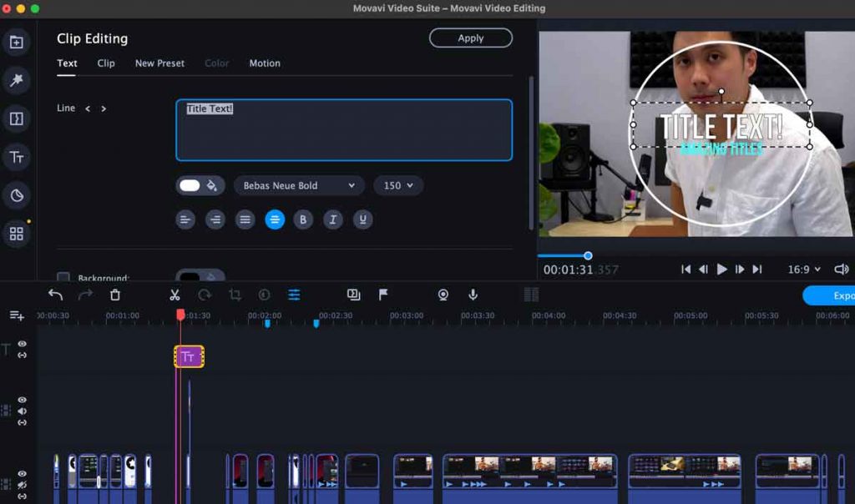Split the clip with the scissors tool
The height and width of the screenshot is (504, 855).
click(175, 295)
